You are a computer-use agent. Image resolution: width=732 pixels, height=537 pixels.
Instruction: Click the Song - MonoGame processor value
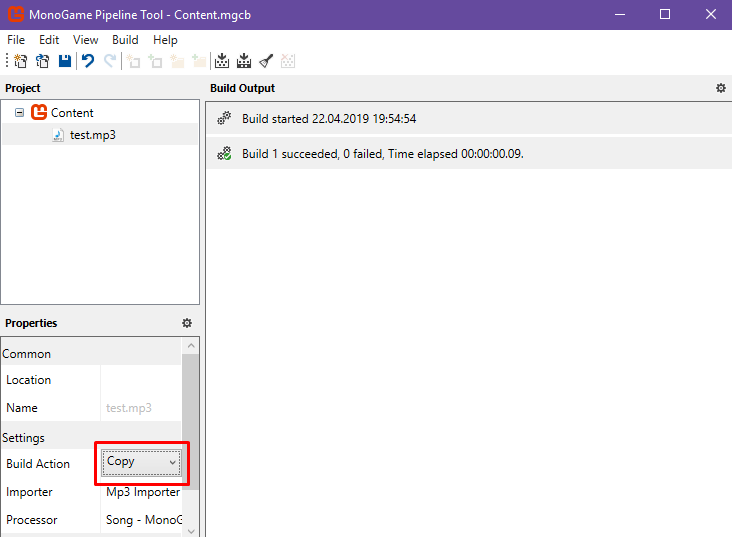[144, 520]
